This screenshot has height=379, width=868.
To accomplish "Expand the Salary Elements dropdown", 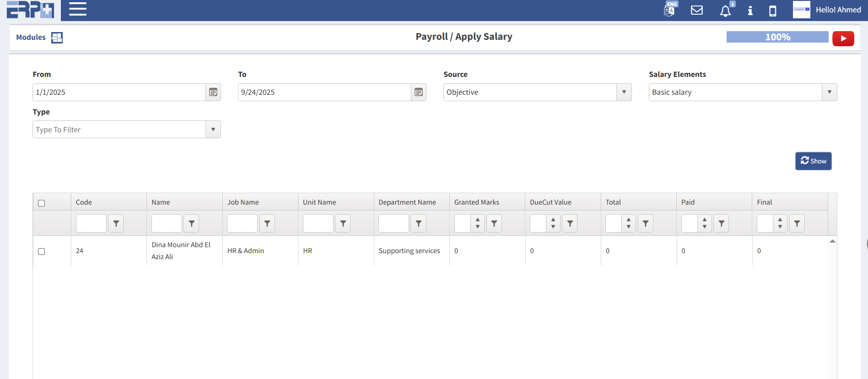I will tap(829, 92).
